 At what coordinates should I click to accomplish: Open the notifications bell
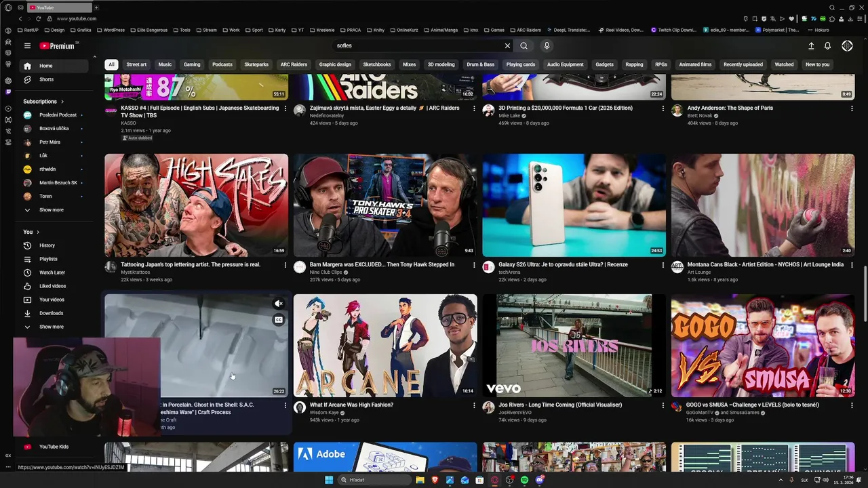click(827, 45)
